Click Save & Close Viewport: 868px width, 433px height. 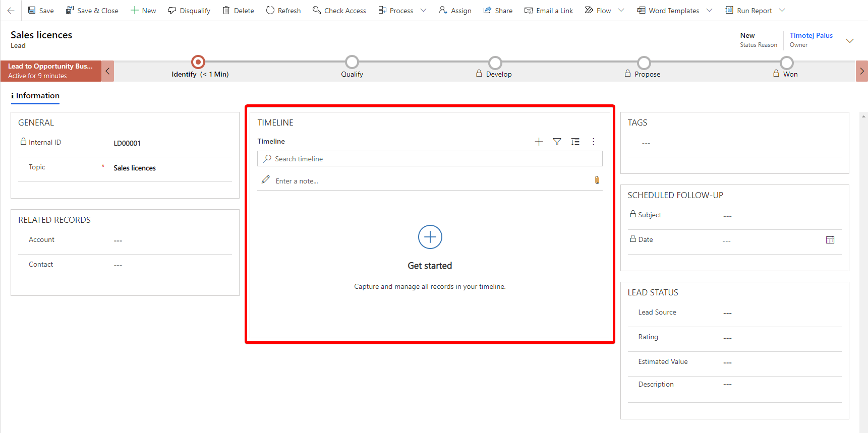(92, 10)
